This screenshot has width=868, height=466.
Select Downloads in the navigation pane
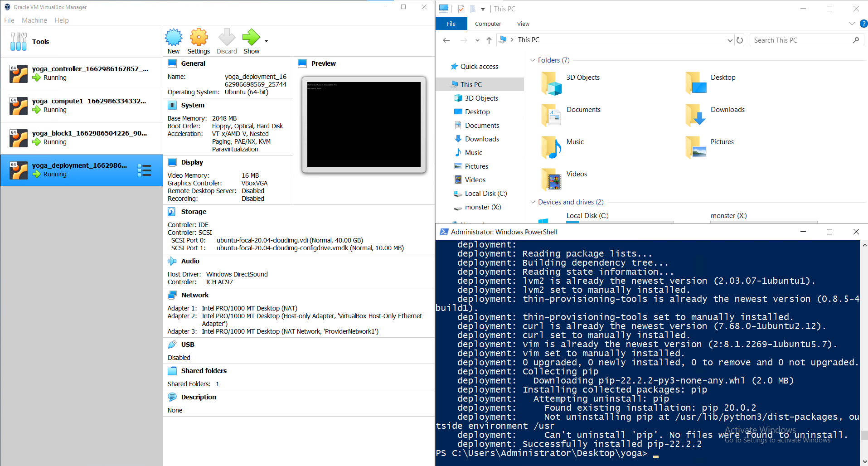(x=481, y=139)
